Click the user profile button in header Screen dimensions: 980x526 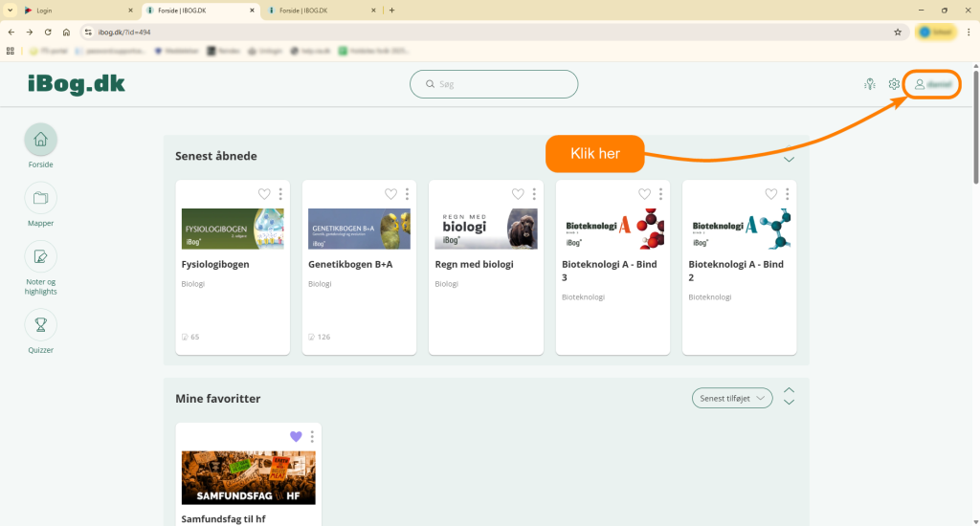[931, 84]
